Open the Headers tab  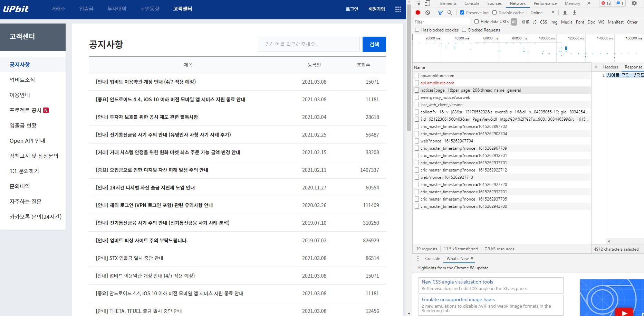click(x=610, y=67)
